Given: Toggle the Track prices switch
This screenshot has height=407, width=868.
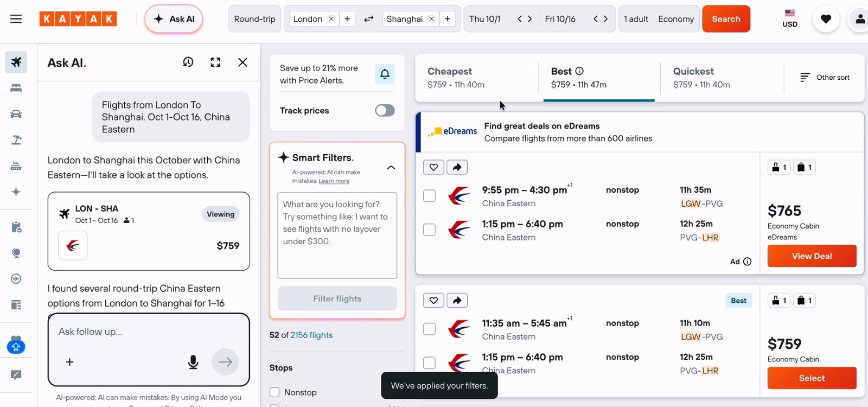Looking at the screenshot, I should (385, 111).
